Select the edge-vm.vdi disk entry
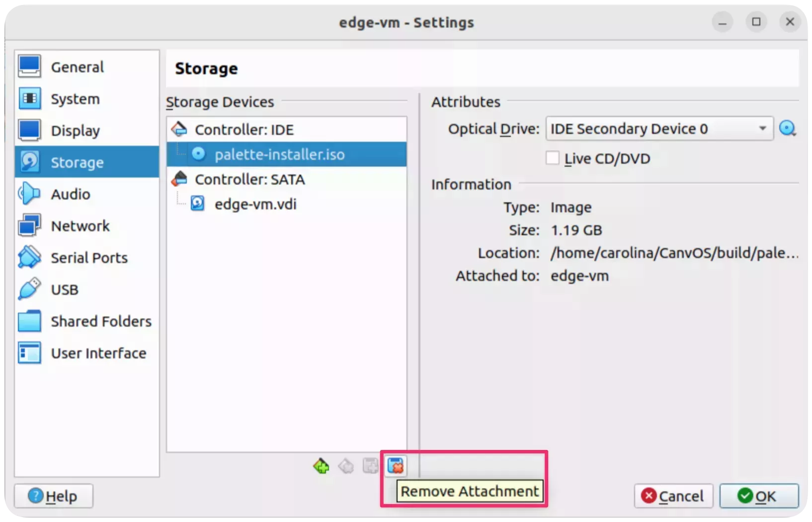The height and width of the screenshot is (522, 812). coord(255,204)
